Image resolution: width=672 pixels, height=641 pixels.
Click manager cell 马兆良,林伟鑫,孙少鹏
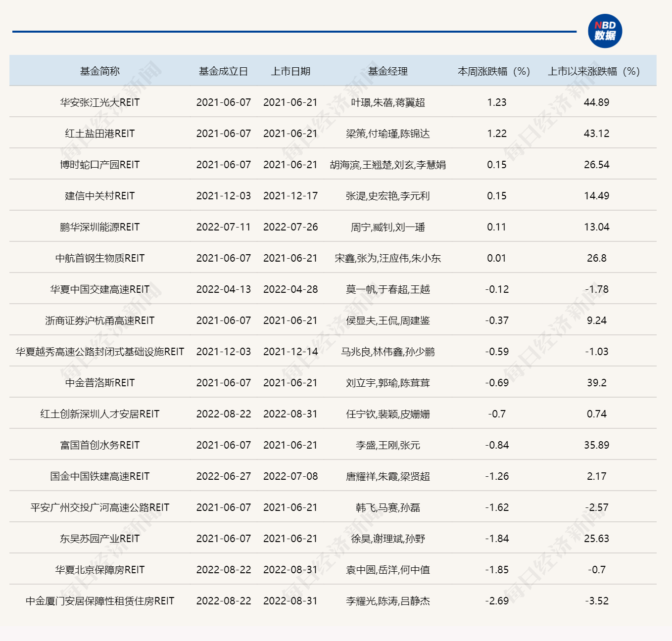388,352
